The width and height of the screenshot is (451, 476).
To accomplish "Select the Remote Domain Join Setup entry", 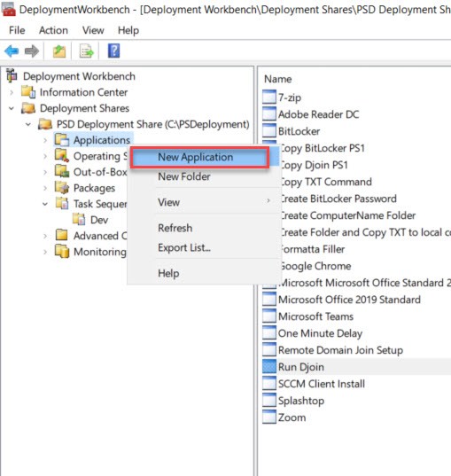I will 340,350.
